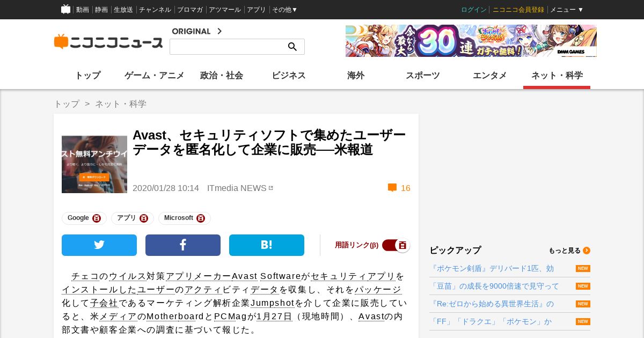
Task: Switch to the 政治・社会 tab
Action: (222, 76)
